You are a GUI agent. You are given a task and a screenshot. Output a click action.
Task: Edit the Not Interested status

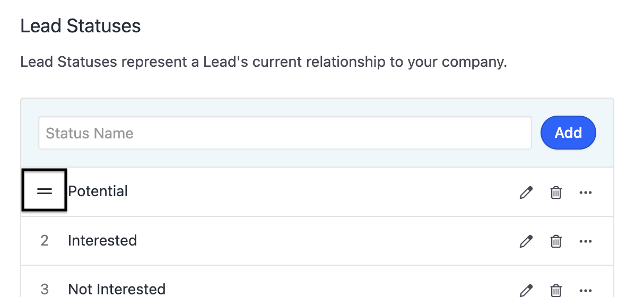pos(526,290)
